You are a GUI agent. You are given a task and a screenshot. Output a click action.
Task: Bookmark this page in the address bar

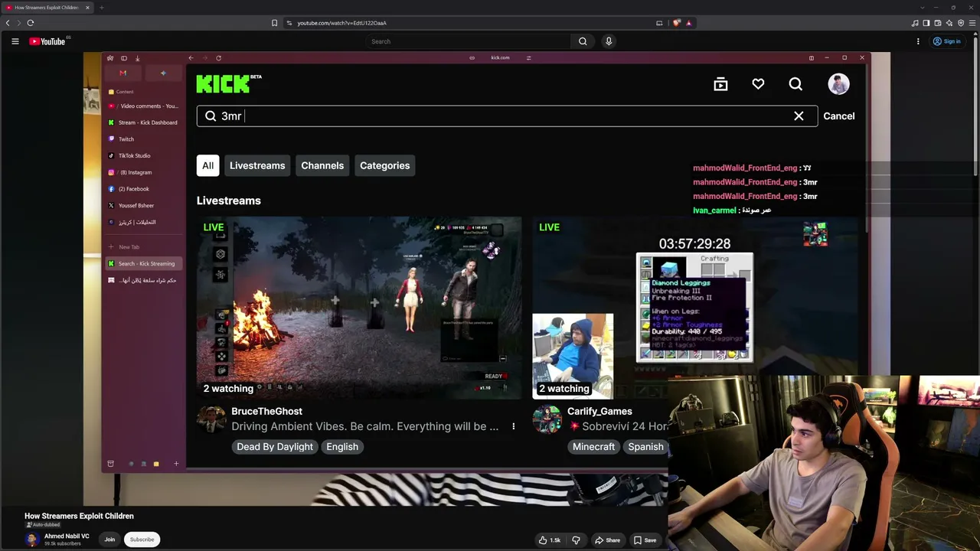click(x=274, y=23)
